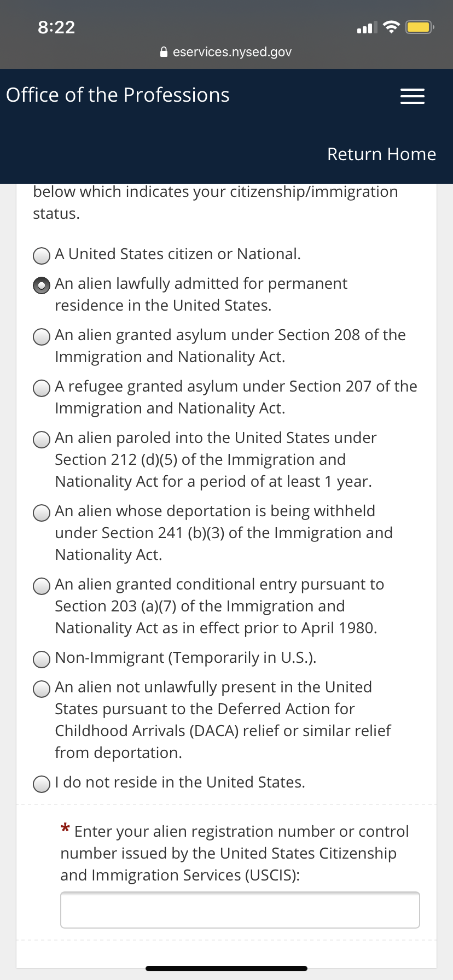Tap the cellular signal bars icon
The width and height of the screenshot is (453, 980).
(x=367, y=27)
